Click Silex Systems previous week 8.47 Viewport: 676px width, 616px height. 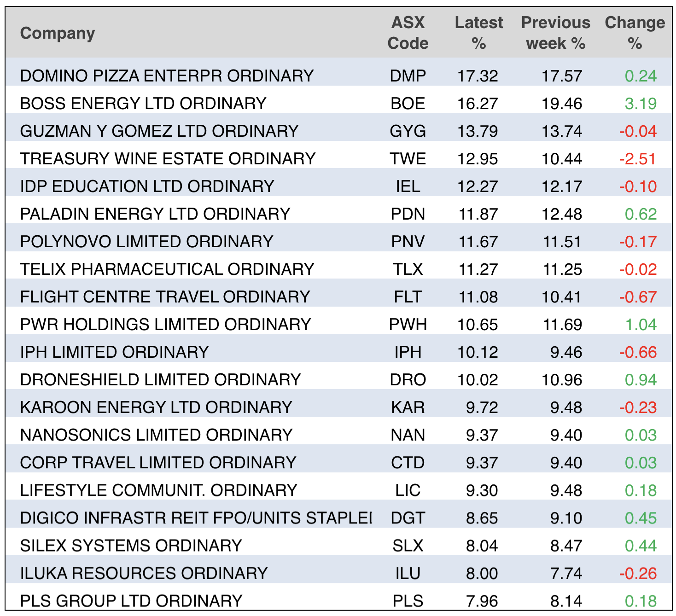pos(566,546)
